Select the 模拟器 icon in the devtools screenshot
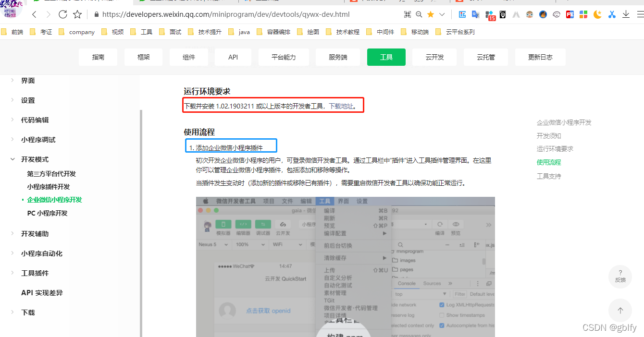The image size is (644, 337). [223, 224]
